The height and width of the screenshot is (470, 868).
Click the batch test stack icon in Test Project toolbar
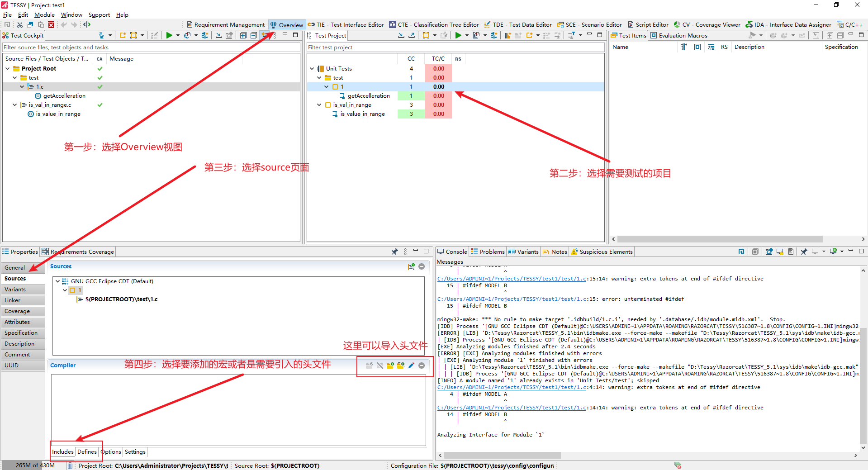pos(494,35)
